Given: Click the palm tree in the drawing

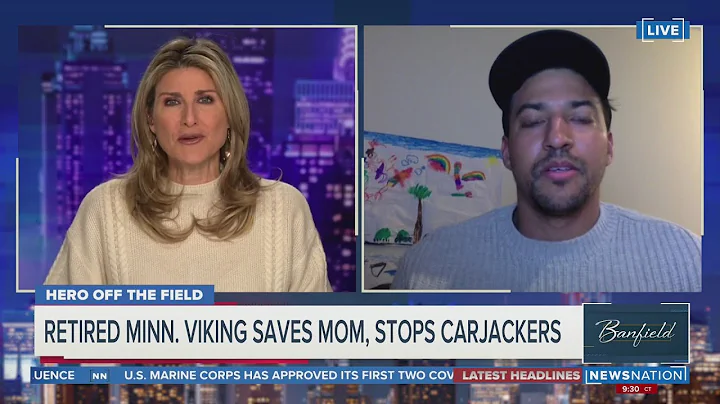Looking at the screenshot, I should [419, 210].
